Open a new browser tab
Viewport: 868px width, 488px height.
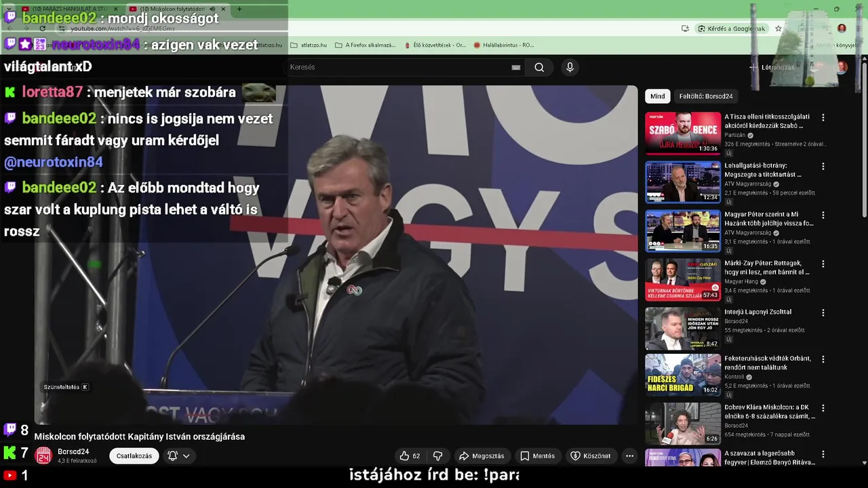(x=239, y=9)
